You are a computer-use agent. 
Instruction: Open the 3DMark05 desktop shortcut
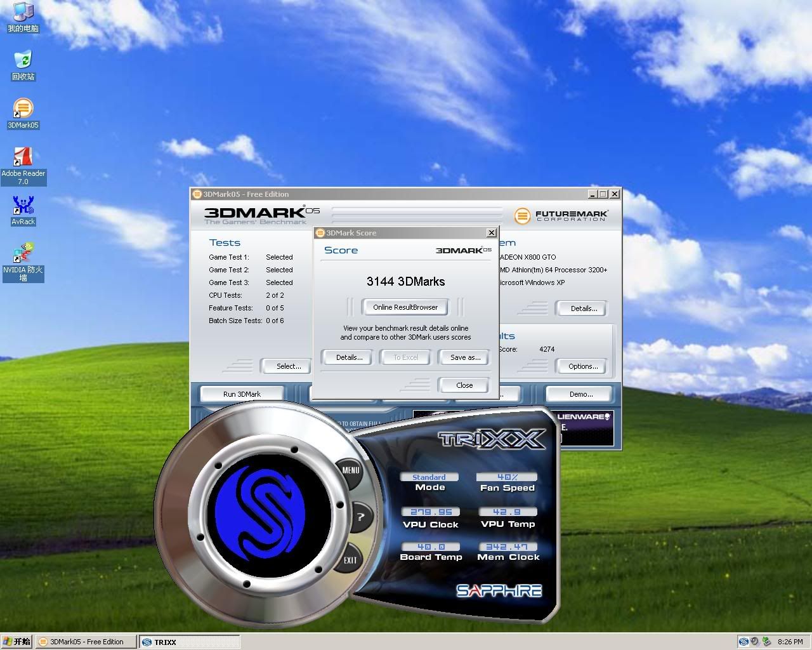(x=23, y=109)
